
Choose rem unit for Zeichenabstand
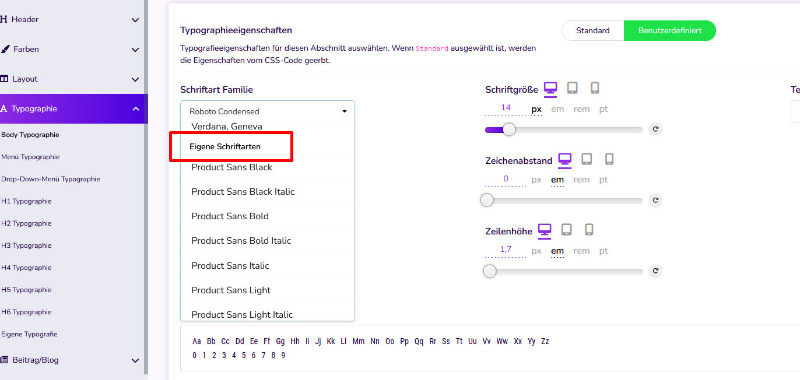581,180
